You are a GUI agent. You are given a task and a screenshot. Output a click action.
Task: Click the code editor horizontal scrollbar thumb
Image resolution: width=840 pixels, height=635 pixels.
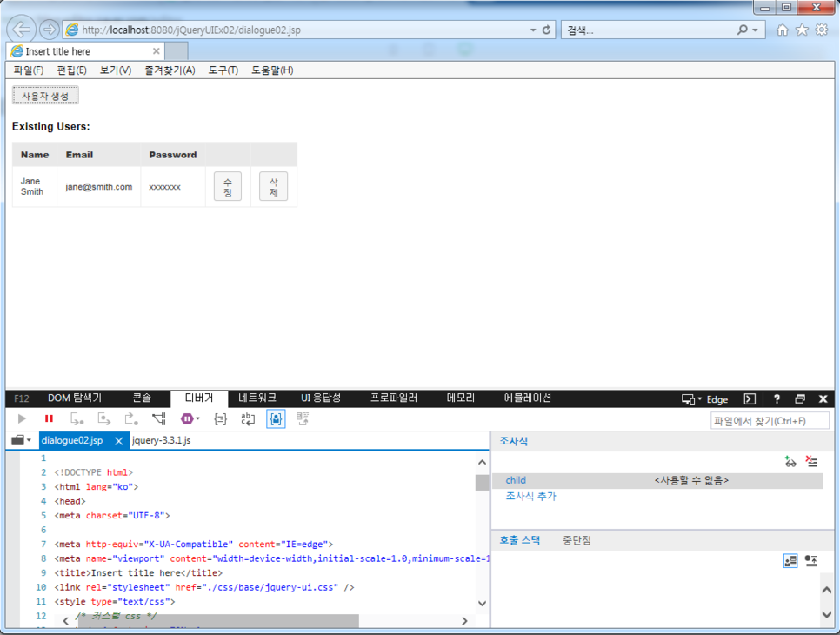click(217, 621)
